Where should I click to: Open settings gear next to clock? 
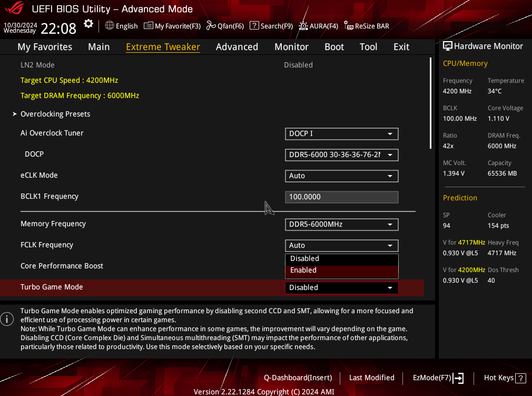click(x=88, y=24)
